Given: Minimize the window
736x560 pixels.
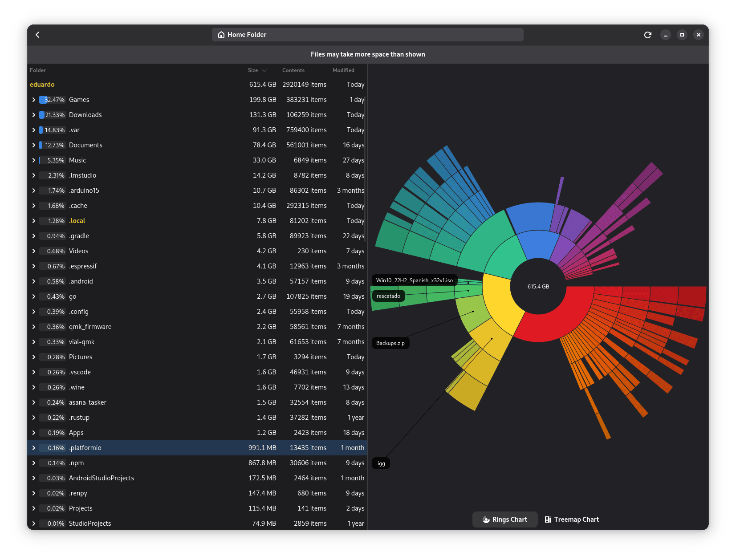Looking at the screenshot, I should [666, 35].
